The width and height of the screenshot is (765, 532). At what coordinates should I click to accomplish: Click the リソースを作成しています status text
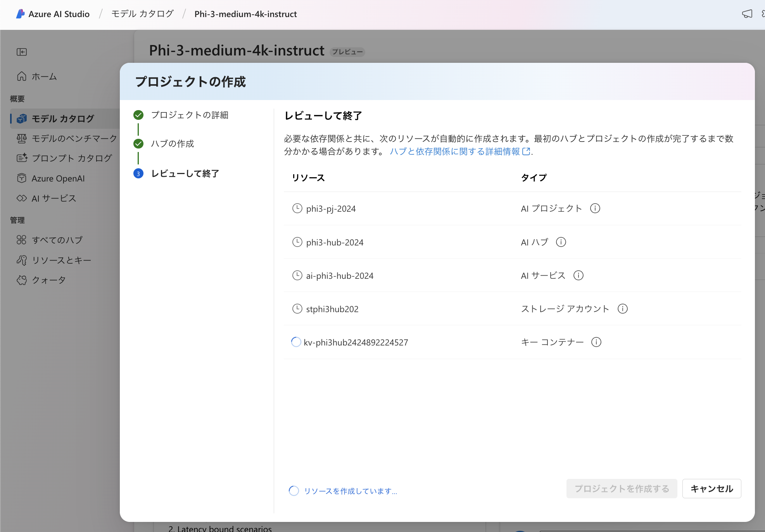351,491
